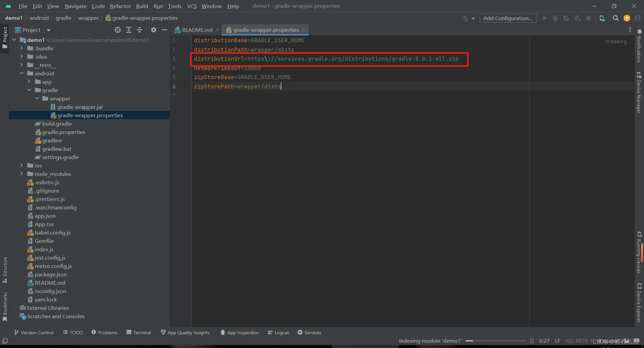Click tool window quick access icon bottom-left
This screenshot has width=644, height=348.
tap(5, 341)
